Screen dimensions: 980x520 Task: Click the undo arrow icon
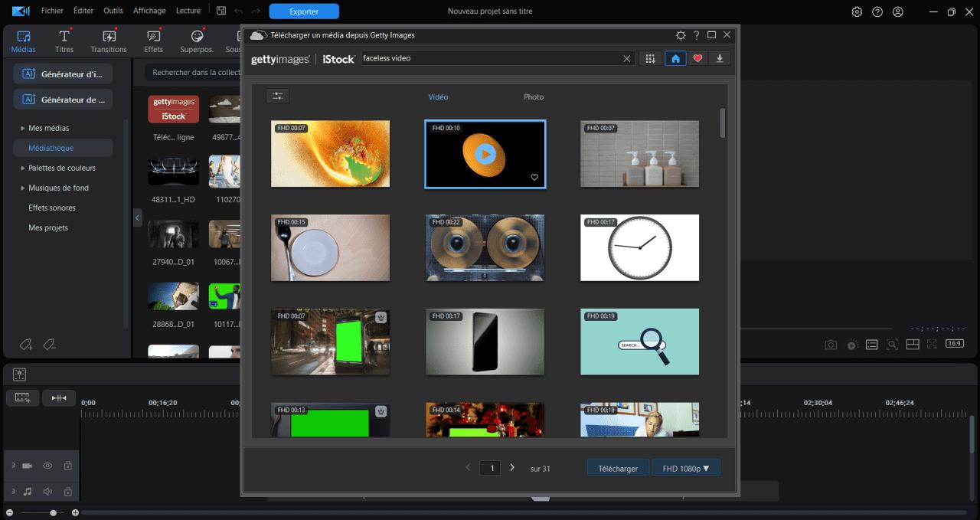click(x=238, y=11)
